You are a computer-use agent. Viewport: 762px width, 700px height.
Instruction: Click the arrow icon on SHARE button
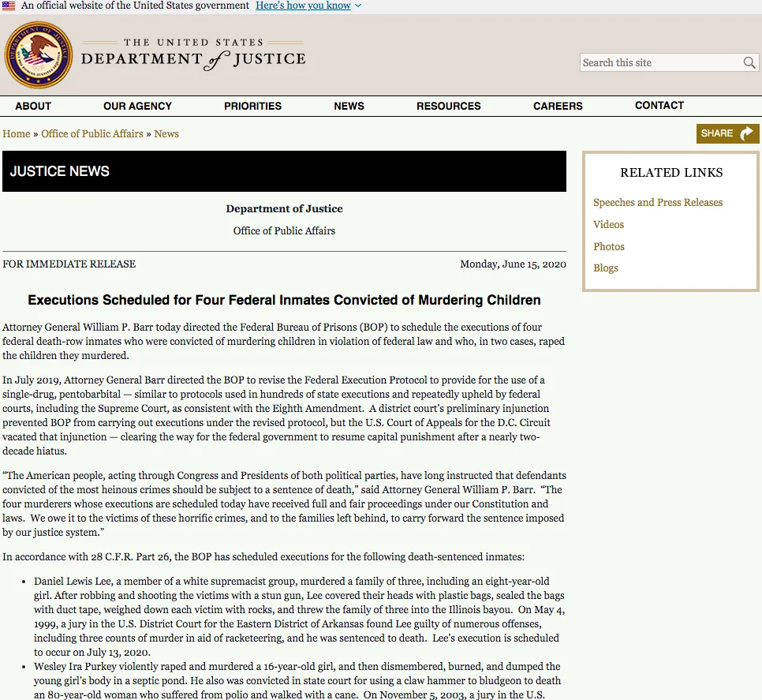(746, 133)
